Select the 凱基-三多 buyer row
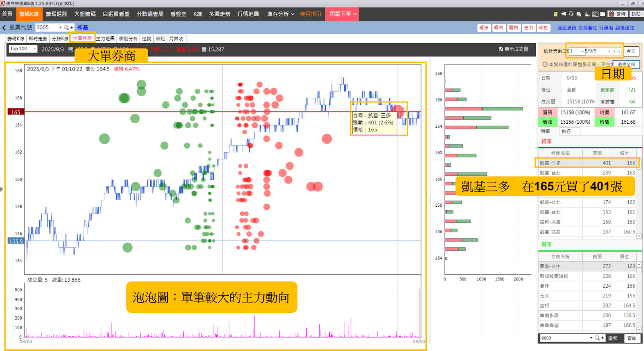644x351 pixels. point(587,163)
